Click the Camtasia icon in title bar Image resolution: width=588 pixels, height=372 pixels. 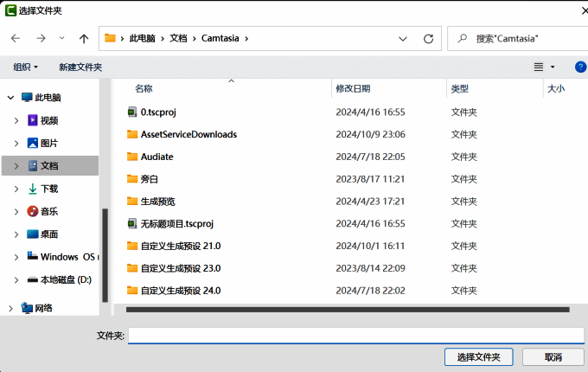coord(10,10)
